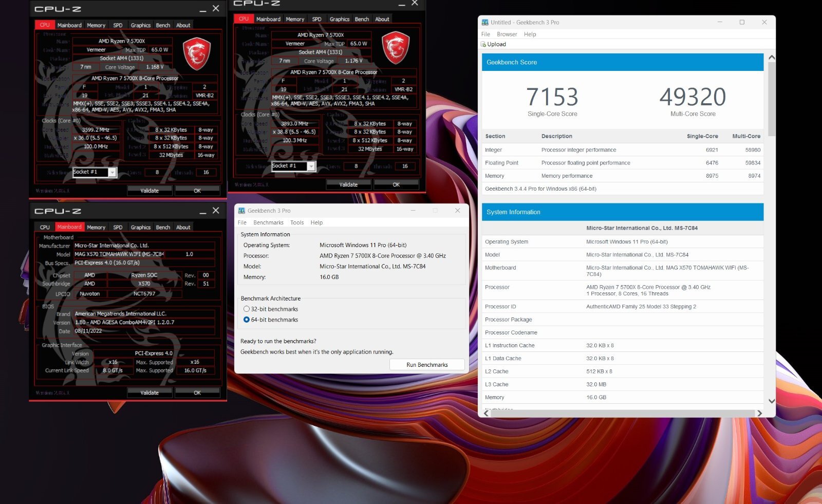Select 64-bit benchmarks radio button

[x=247, y=320]
